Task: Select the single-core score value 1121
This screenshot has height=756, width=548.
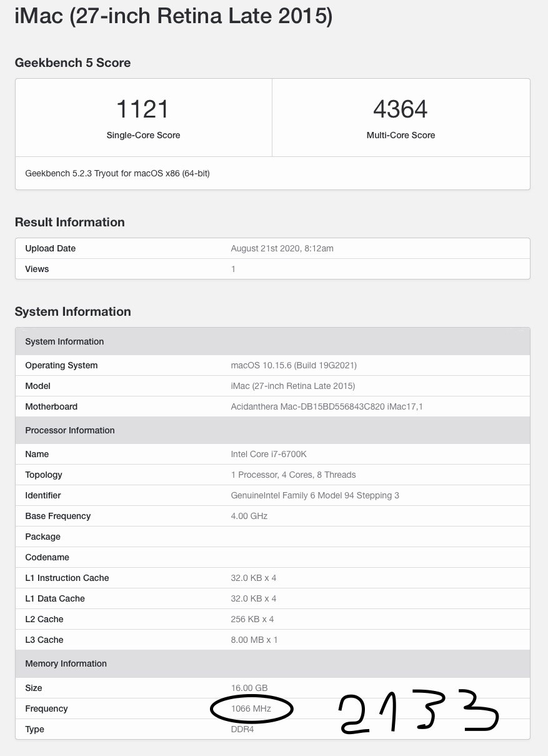Action: (142, 109)
